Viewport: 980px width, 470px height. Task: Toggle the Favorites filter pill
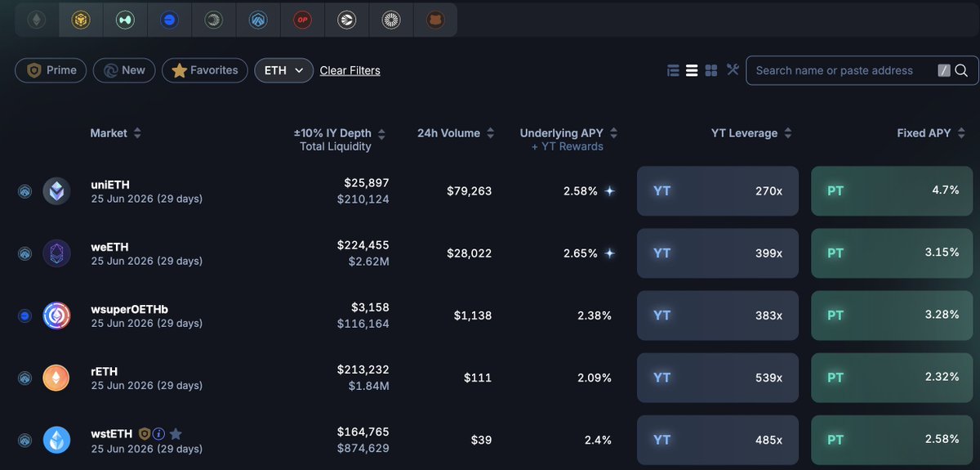[205, 70]
